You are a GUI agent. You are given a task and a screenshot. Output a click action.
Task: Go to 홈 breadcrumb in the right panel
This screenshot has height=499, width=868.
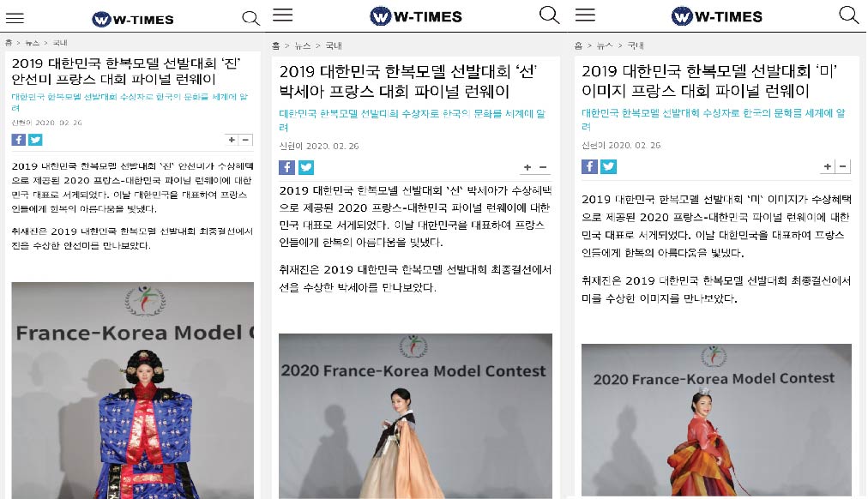point(578,46)
